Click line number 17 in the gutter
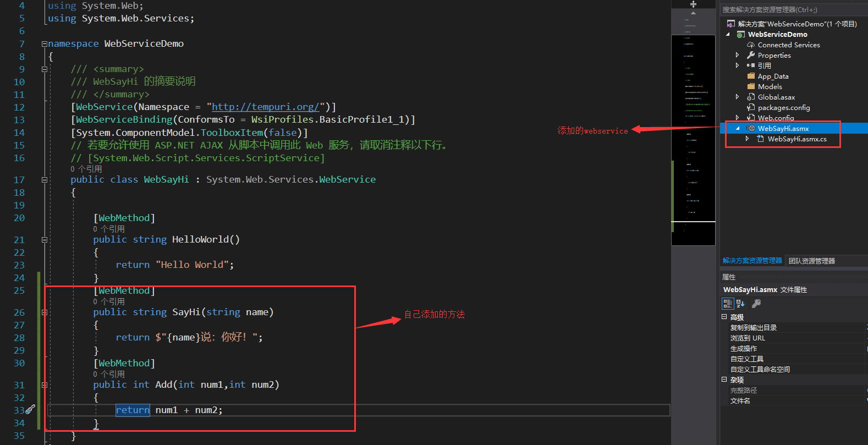Viewport: 868px width, 445px height. click(x=19, y=180)
